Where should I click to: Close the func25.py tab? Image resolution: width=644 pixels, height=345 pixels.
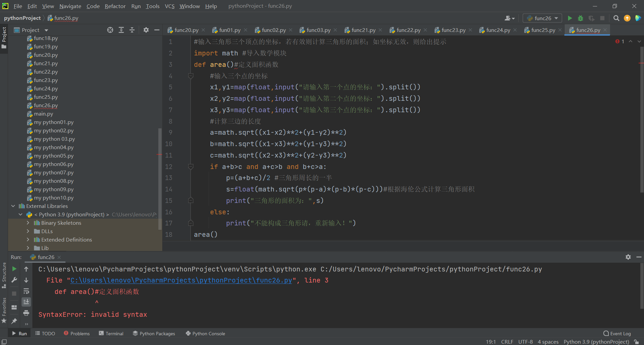[560, 30]
